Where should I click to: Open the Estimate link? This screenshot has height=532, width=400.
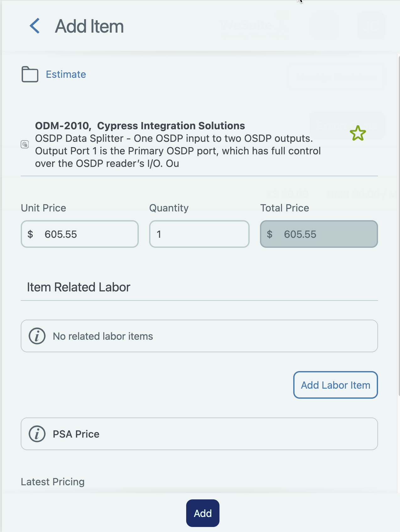coord(66,74)
